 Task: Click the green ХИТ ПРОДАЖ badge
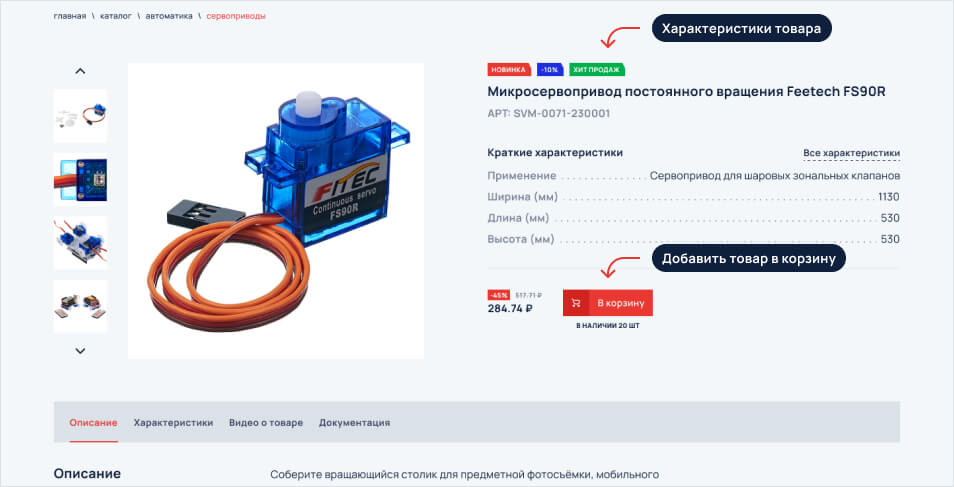click(x=597, y=69)
